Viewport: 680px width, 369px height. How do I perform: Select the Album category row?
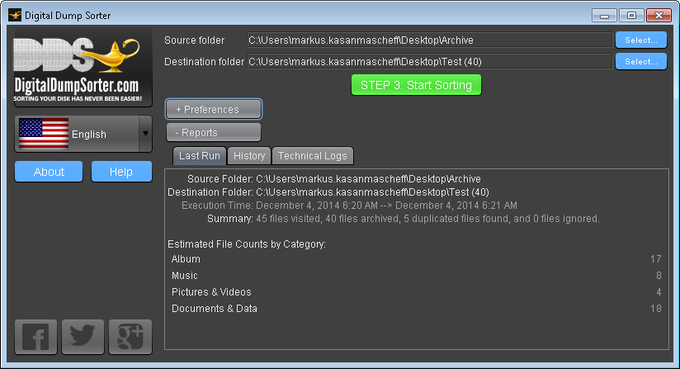pos(416,259)
